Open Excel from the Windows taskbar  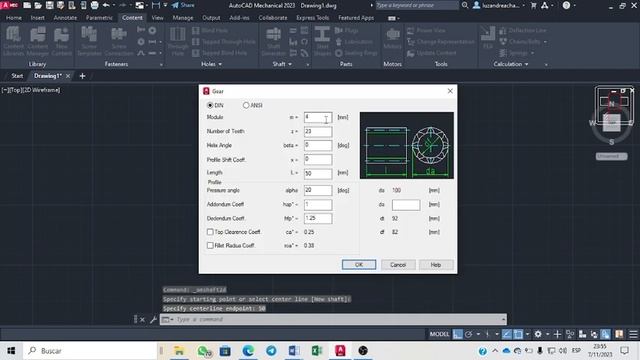(x=317, y=351)
